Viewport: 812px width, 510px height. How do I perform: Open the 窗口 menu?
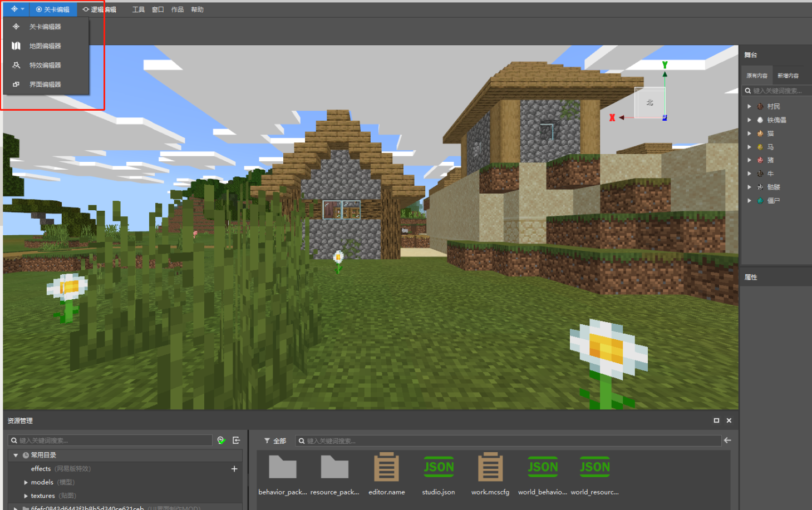(158, 9)
